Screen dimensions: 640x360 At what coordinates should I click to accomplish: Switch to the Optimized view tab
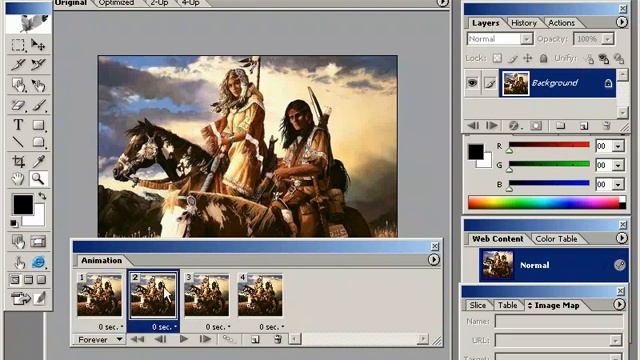click(x=116, y=2)
